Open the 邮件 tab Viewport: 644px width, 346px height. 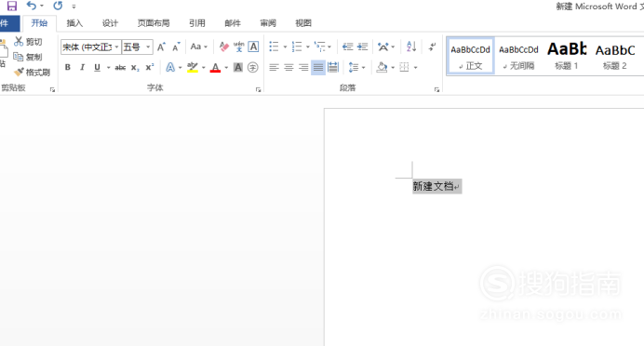coord(233,23)
